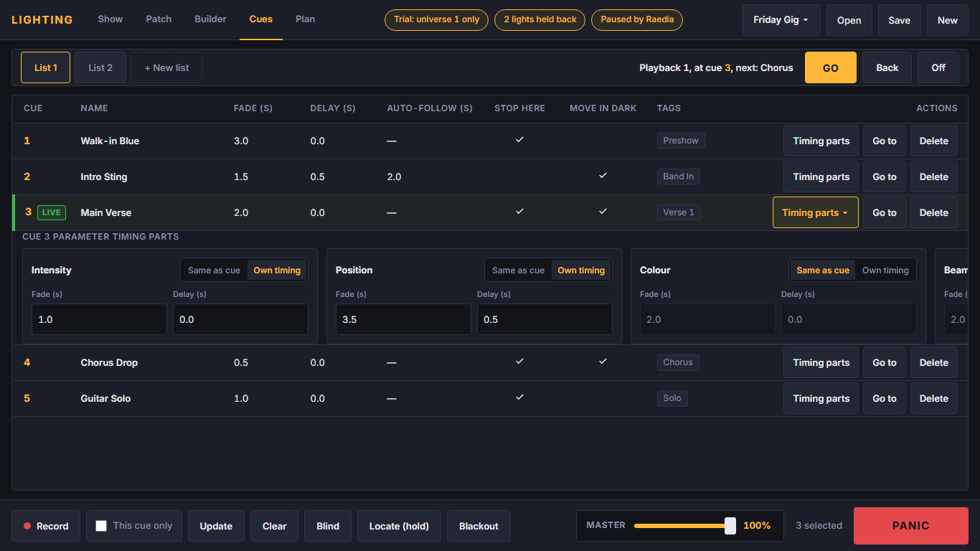The width and height of the screenshot is (980, 551).
Task: Delete the Chorus Drop cue
Action: tap(934, 362)
